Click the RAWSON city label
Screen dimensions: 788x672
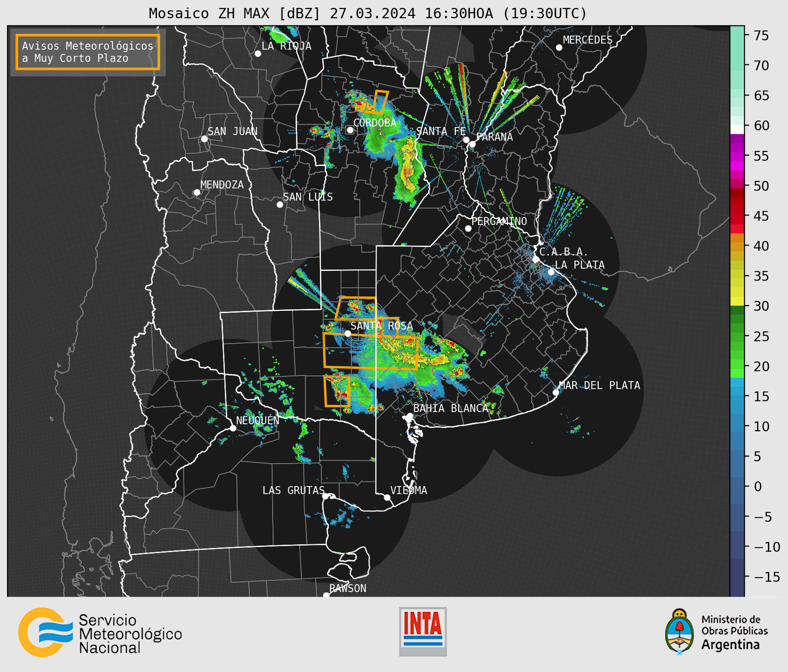click(x=348, y=588)
